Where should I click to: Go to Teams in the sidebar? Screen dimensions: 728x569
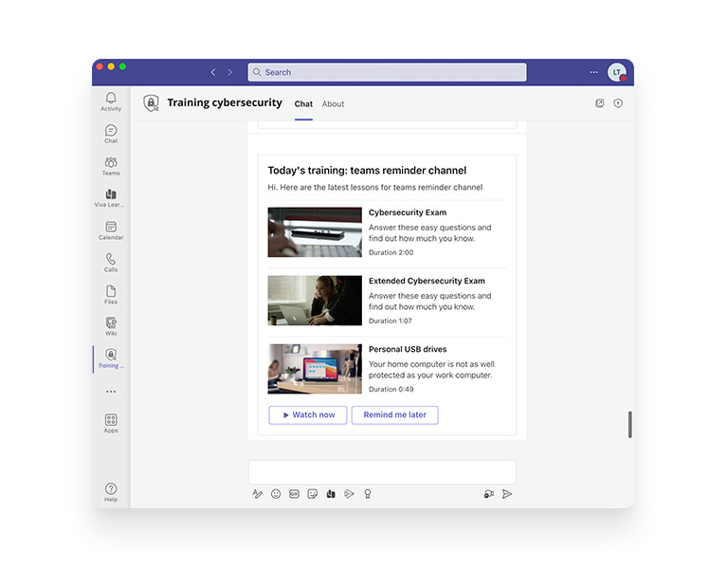pos(111,166)
